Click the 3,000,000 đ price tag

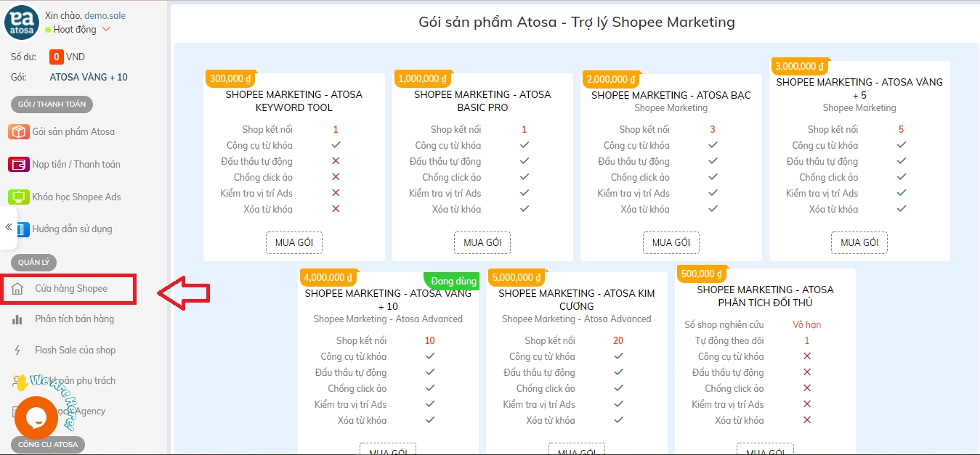click(799, 66)
